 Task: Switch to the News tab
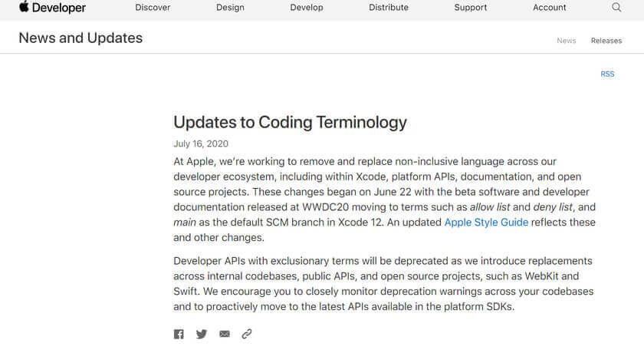tap(567, 41)
